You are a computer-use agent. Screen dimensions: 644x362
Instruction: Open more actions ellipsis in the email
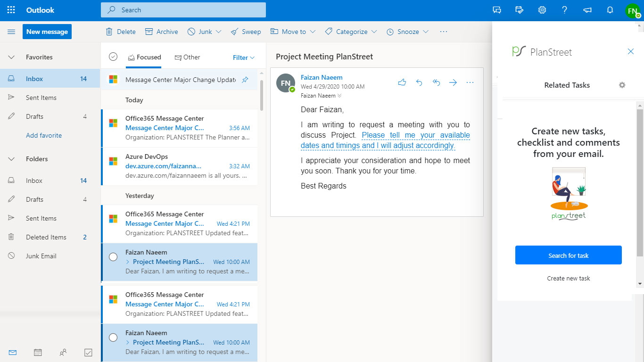point(470,82)
